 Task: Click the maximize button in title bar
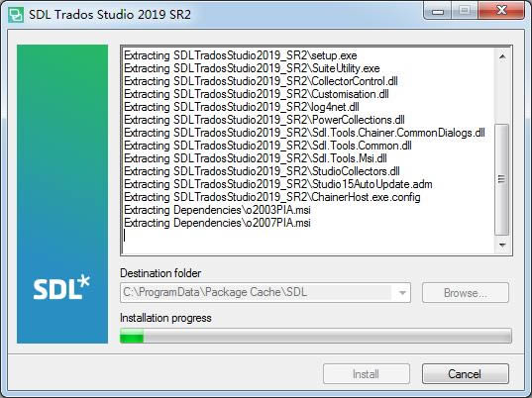[x=465, y=10]
